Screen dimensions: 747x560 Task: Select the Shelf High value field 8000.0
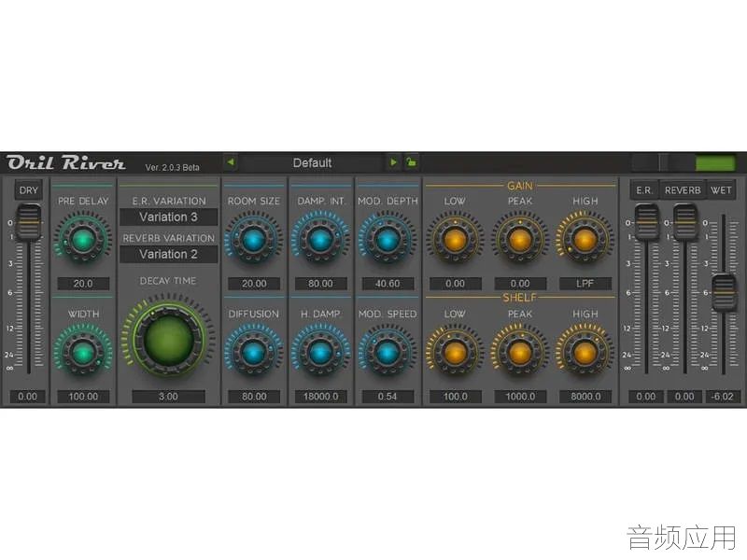(x=585, y=397)
